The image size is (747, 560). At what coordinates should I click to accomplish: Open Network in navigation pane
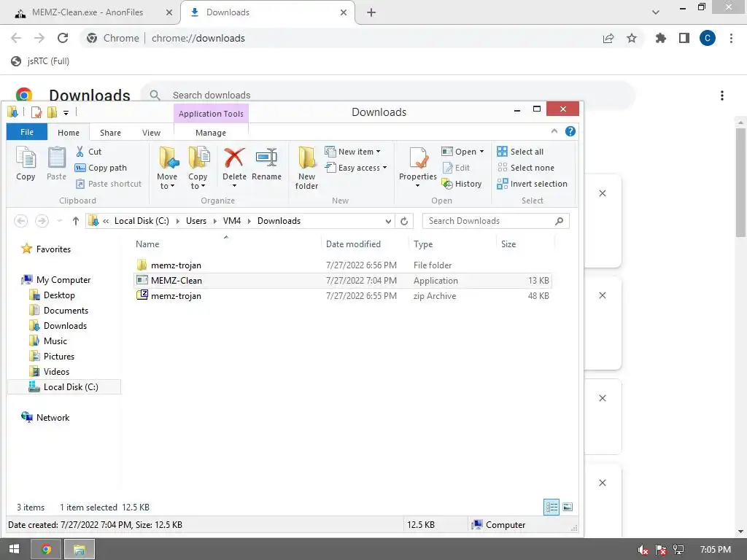pyautogui.click(x=53, y=418)
